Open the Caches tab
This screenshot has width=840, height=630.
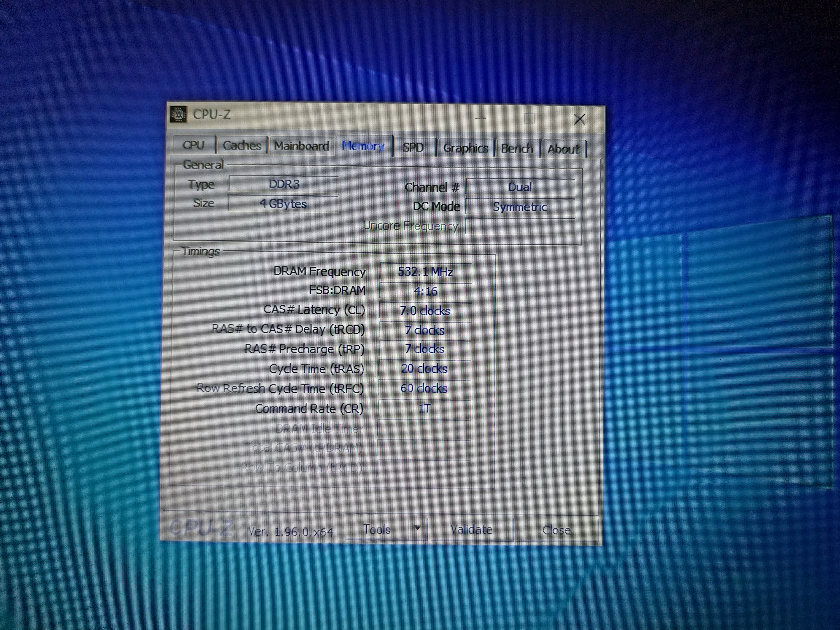pos(242,145)
